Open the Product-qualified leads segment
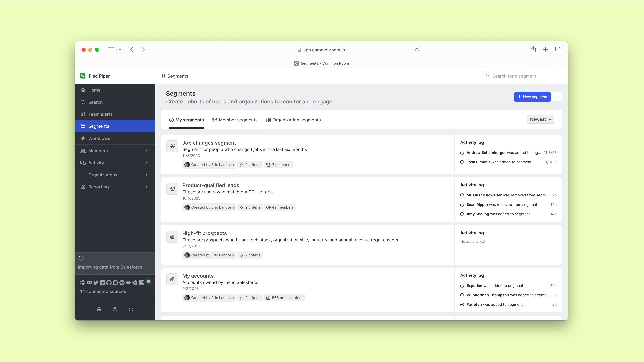Image resolution: width=644 pixels, height=362 pixels. [211, 185]
